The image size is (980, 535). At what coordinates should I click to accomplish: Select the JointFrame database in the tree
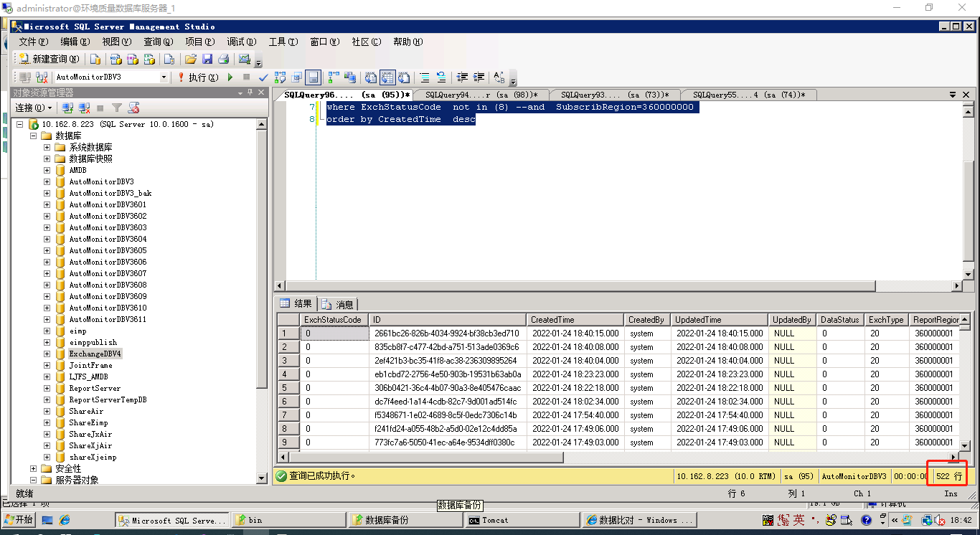click(x=90, y=365)
